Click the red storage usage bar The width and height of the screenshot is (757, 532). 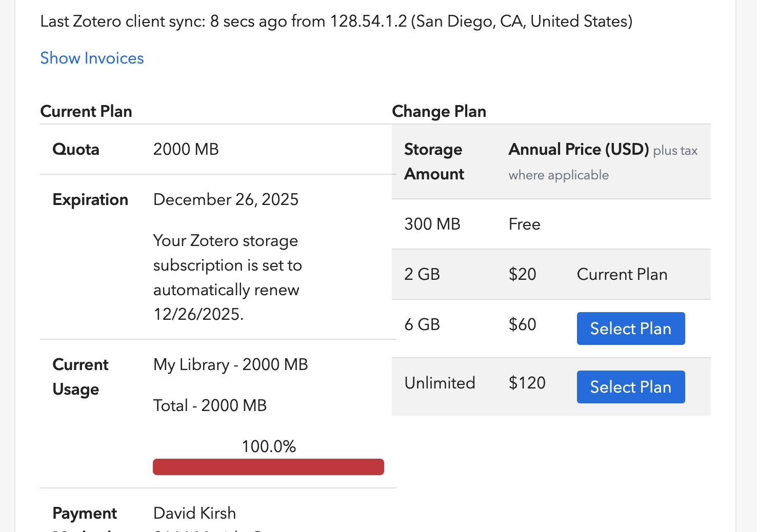click(268, 467)
